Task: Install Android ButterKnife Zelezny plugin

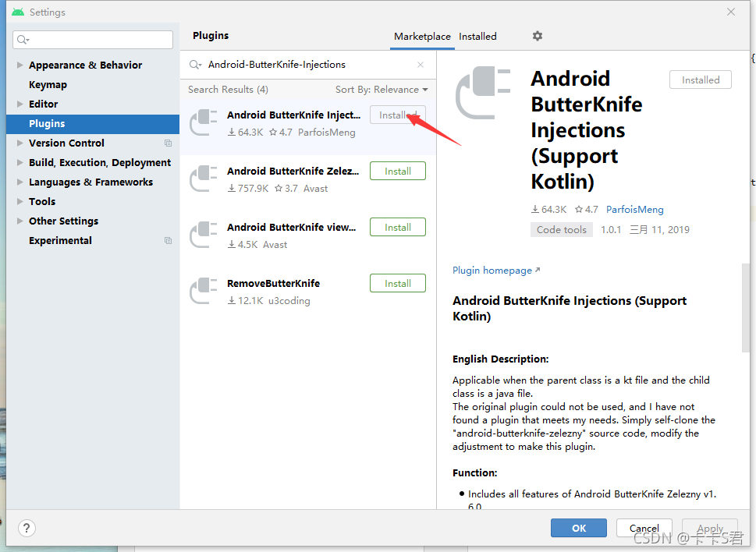Action: pyautogui.click(x=398, y=171)
